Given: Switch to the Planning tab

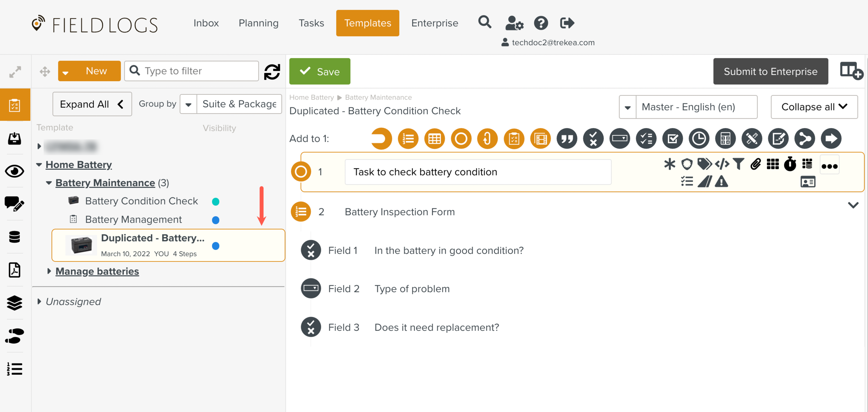Looking at the screenshot, I should click(x=258, y=23).
